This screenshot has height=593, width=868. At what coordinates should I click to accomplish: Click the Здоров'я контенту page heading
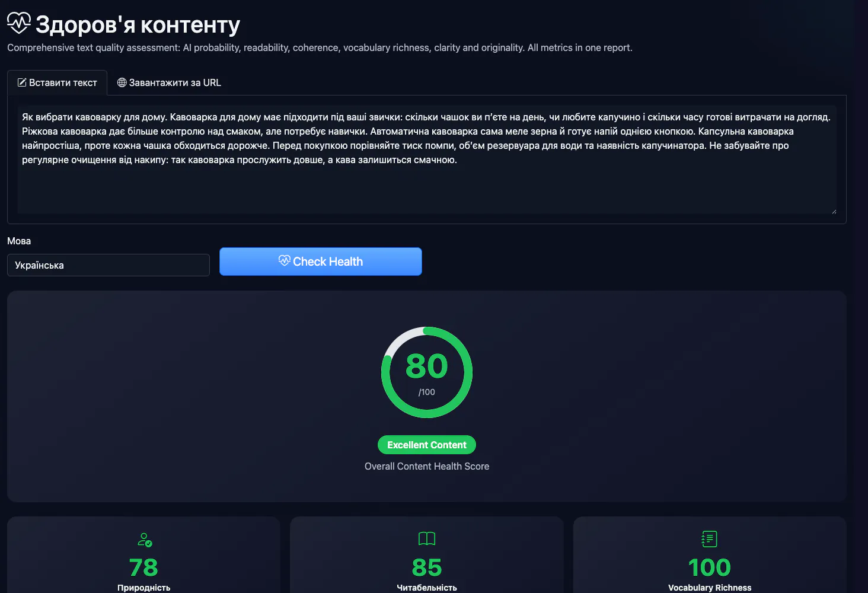(x=138, y=24)
